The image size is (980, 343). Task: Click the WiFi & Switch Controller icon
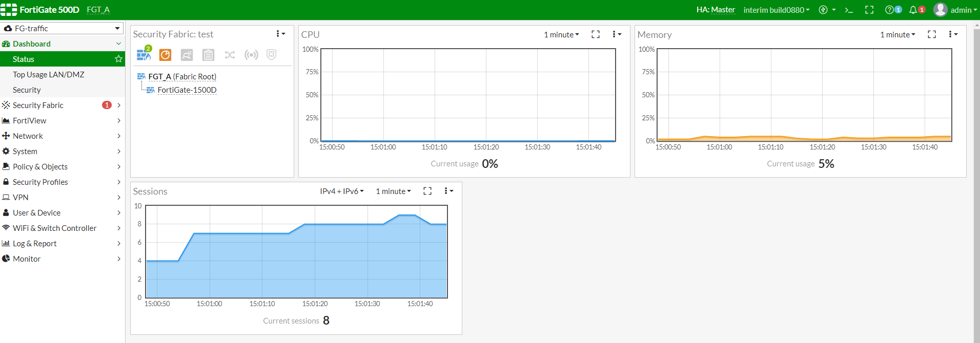6,228
